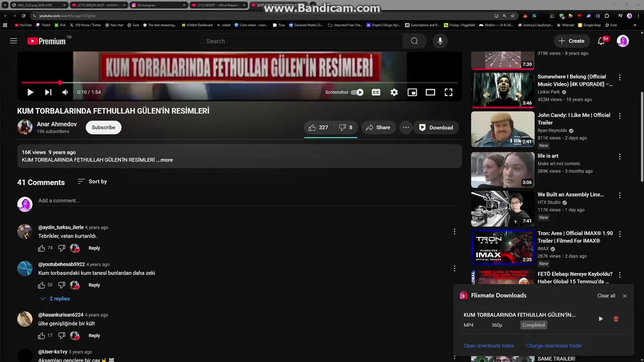644x362 pixels.
Task: Click the Create button
Action: [x=571, y=41]
